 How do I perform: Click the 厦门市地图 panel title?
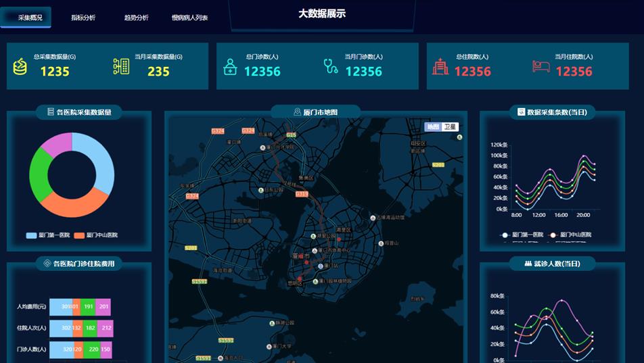coord(321,112)
